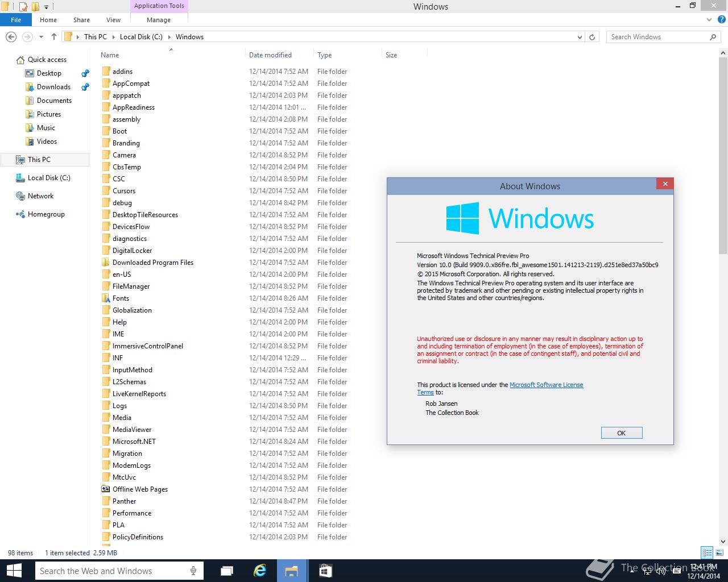Screen dimensions: 728x582
Task: Open the Start menu Windows logo
Action: coord(14,571)
